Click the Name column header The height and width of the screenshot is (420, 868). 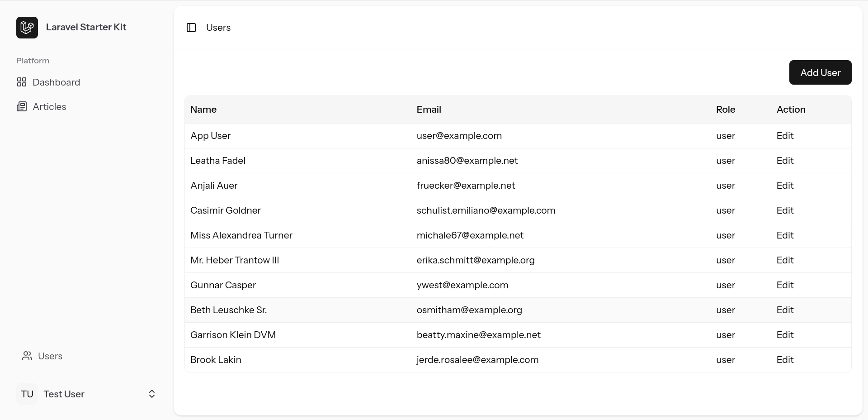pos(203,110)
